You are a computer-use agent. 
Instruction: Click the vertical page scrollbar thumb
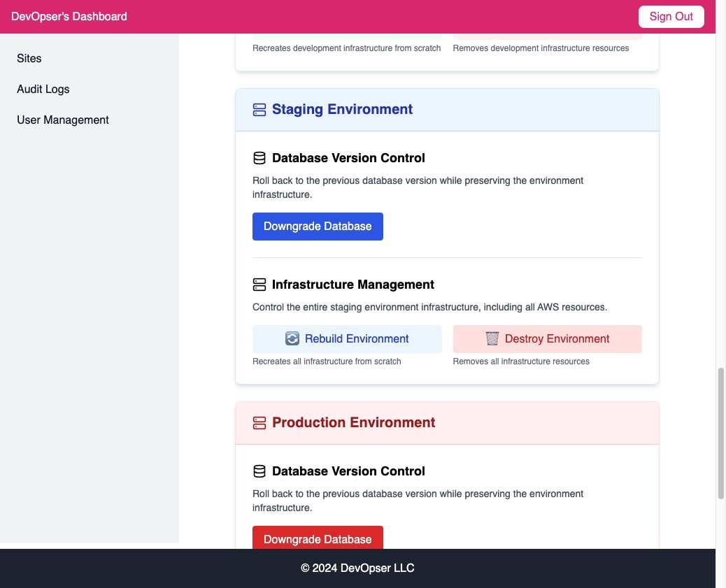click(720, 433)
